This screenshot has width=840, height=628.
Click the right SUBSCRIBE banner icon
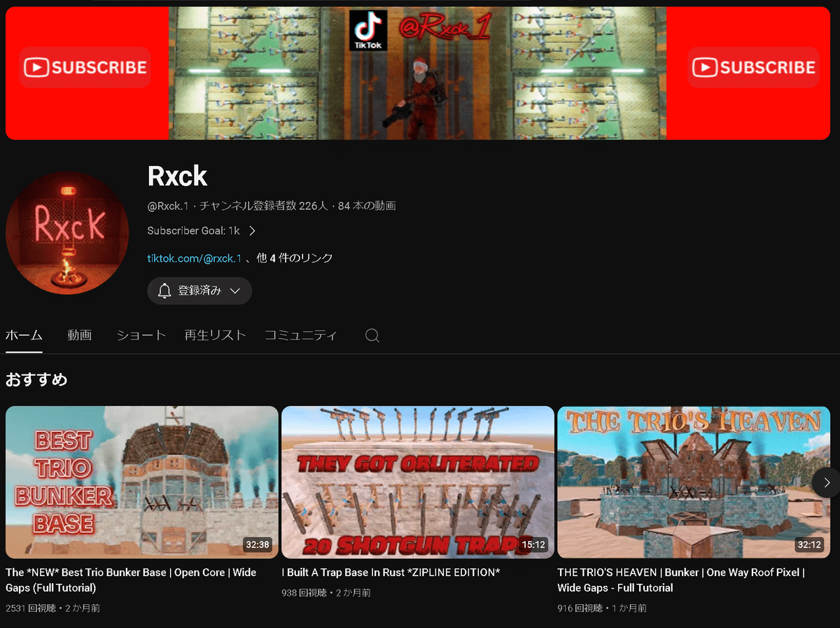[x=753, y=67]
